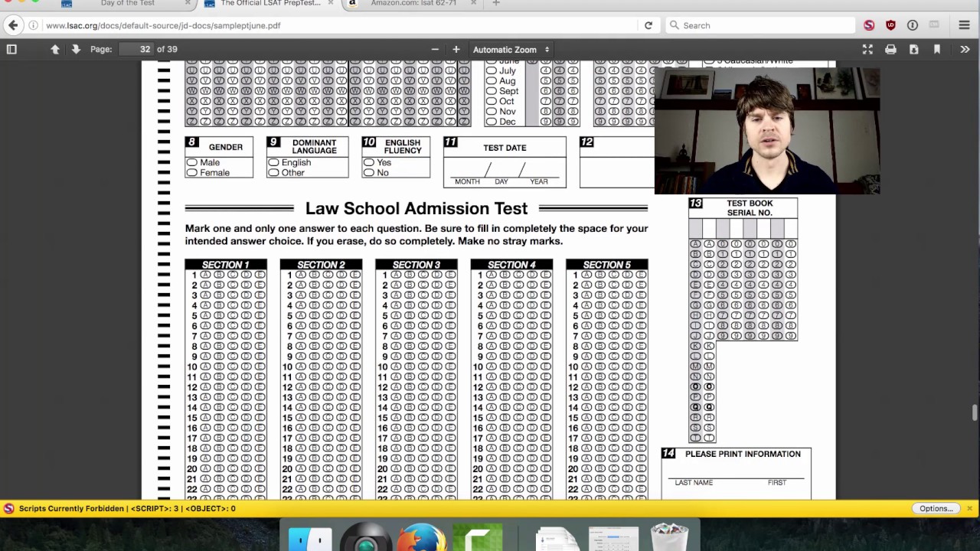Fill the Other dominant language bubble
The image size is (980, 551).
click(273, 173)
